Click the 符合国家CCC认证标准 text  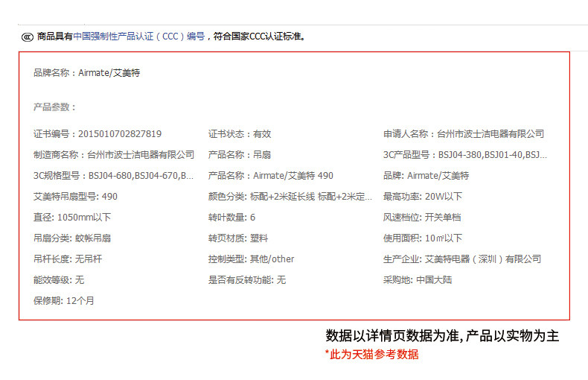tap(260, 37)
